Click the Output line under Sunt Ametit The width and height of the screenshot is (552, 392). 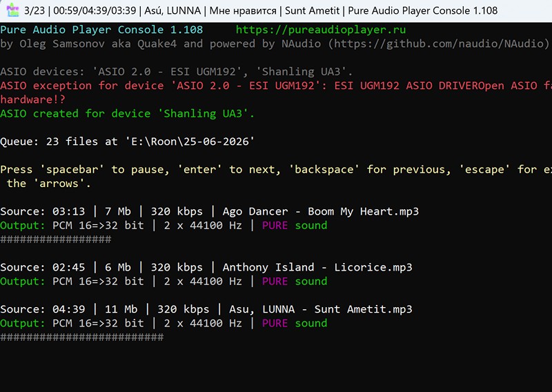click(x=164, y=323)
